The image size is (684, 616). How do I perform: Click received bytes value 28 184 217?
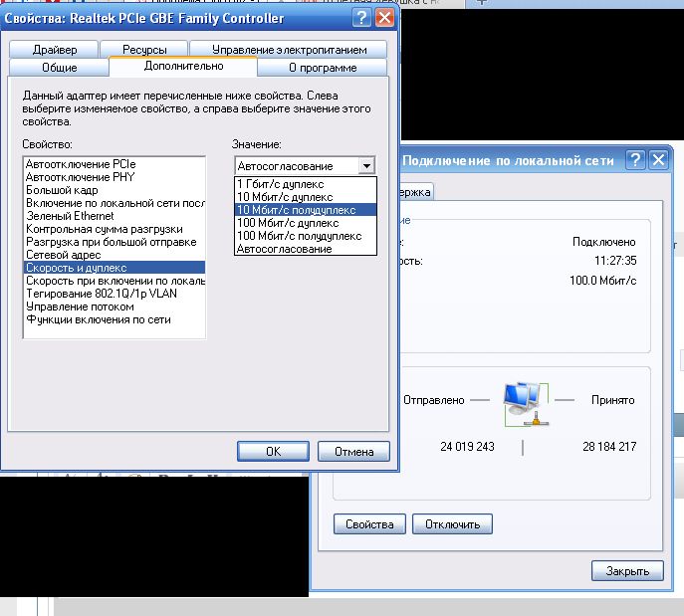coord(609,447)
